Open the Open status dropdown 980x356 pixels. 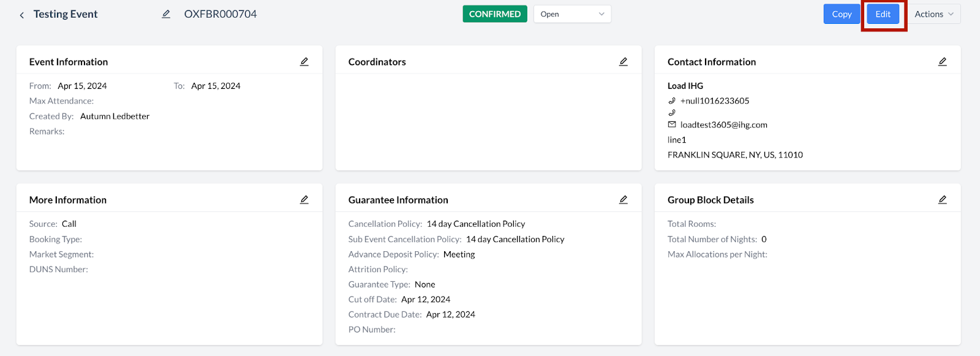(572, 14)
